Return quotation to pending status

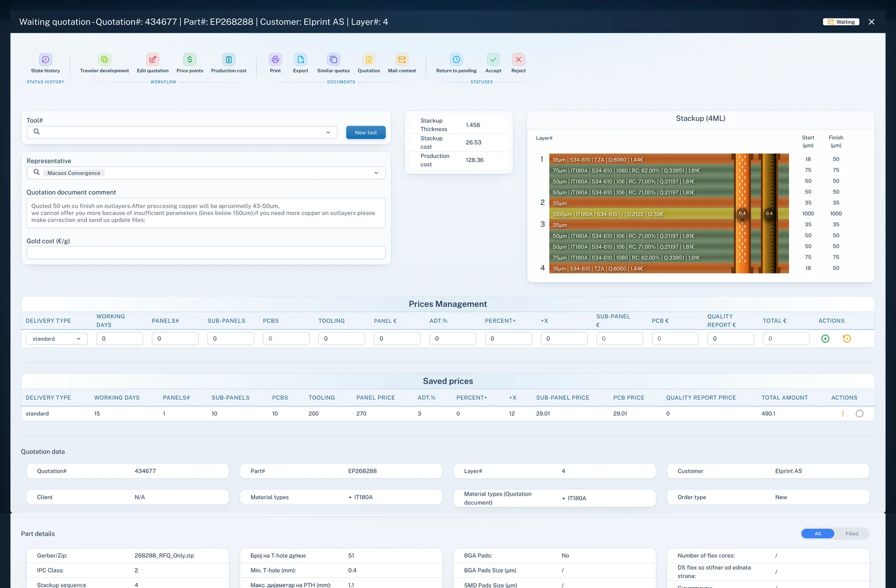coord(457,60)
